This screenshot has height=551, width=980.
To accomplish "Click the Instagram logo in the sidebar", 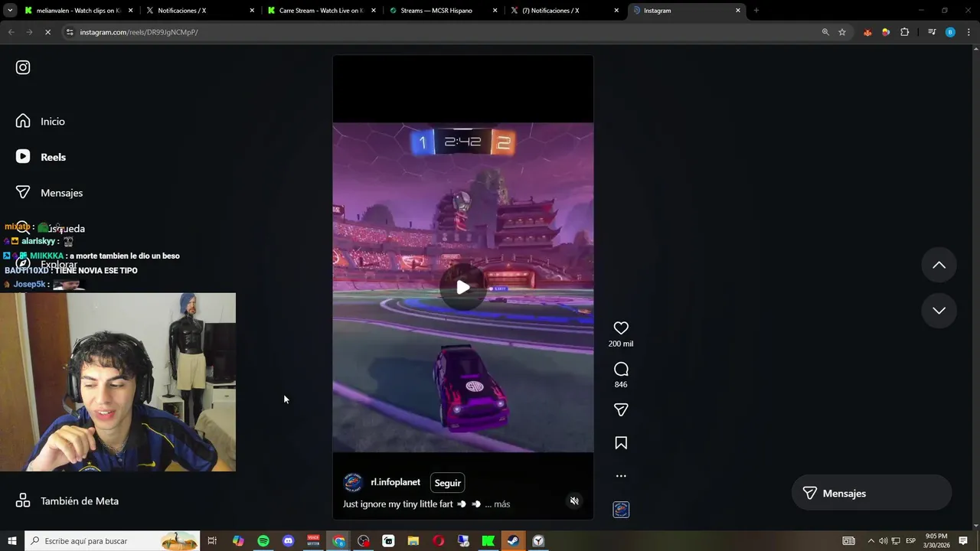I will click(x=23, y=67).
